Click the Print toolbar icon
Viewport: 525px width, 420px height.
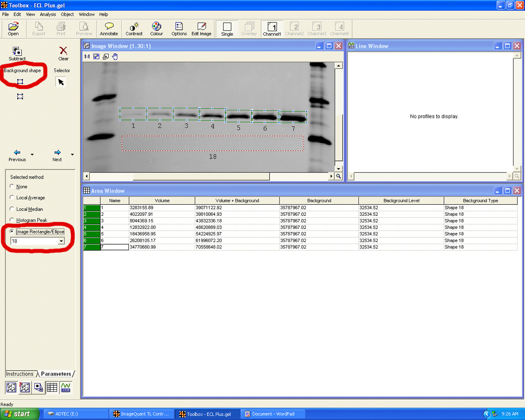point(61,29)
